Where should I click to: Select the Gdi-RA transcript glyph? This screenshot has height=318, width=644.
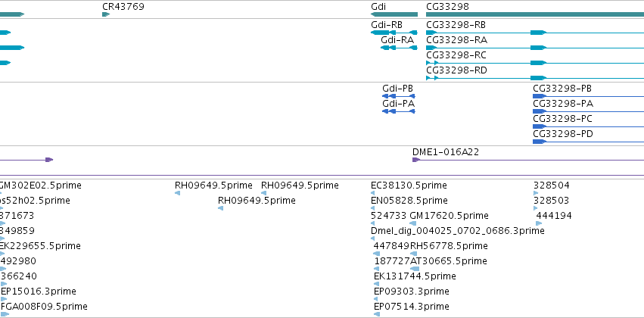[400, 48]
